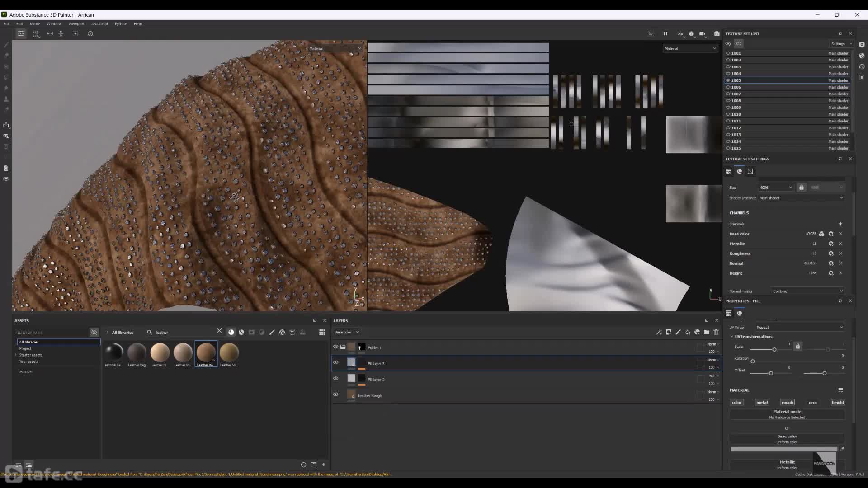Toggle the height material channel button
Screen dimensions: 868x488
point(838,402)
